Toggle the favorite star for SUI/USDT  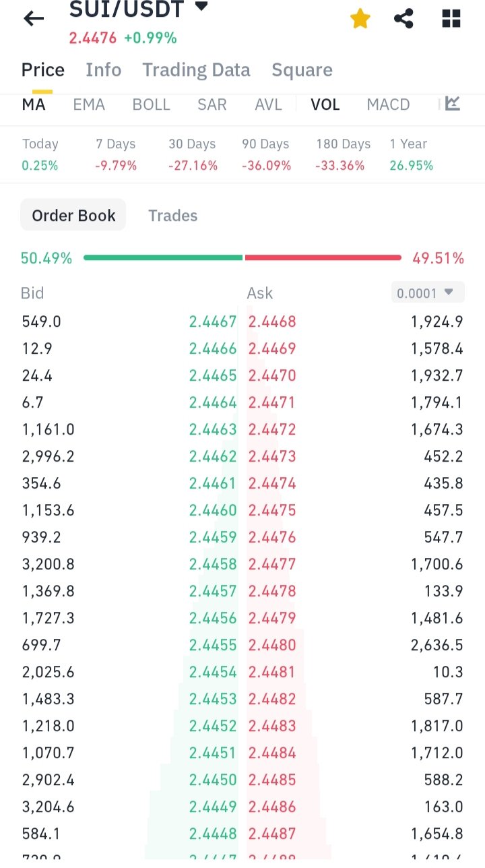click(360, 19)
